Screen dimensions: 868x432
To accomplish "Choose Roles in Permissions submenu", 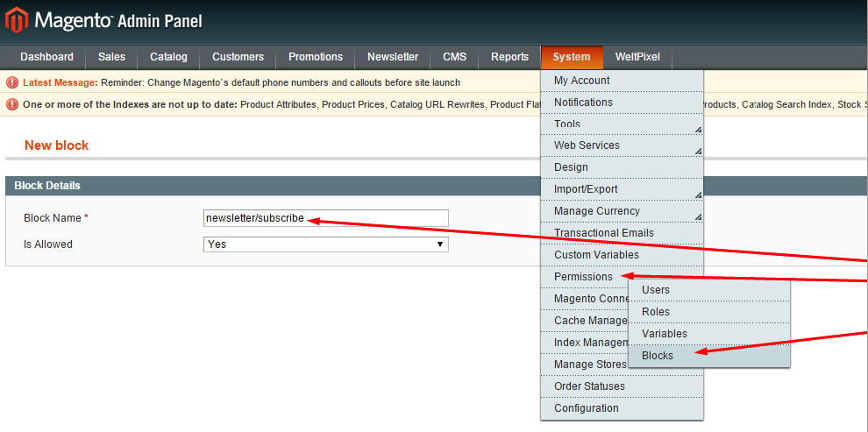I will point(656,312).
